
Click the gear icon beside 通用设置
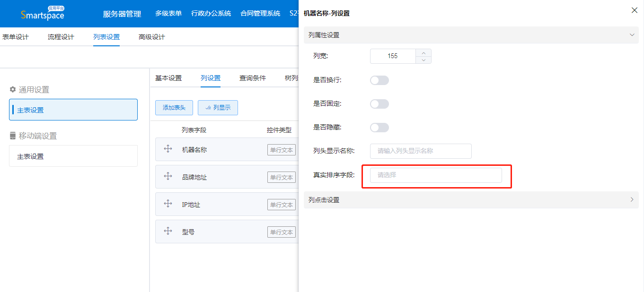(x=13, y=89)
